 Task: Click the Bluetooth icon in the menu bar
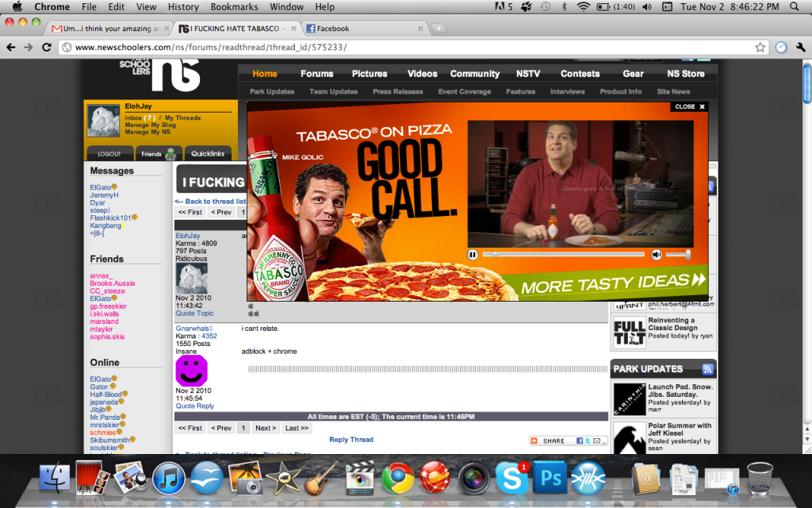[565, 6]
